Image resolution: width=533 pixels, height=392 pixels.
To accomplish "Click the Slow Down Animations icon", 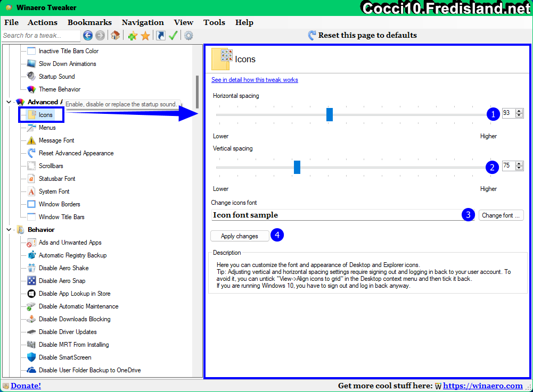I will coord(31,63).
